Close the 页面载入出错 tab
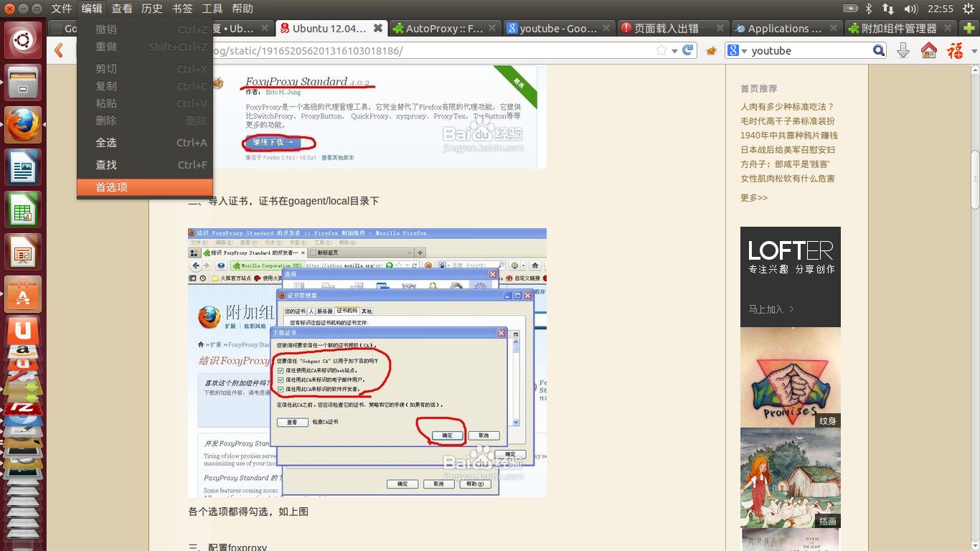Image resolution: width=980 pixels, height=551 pixels. click(x=722, y=28)
